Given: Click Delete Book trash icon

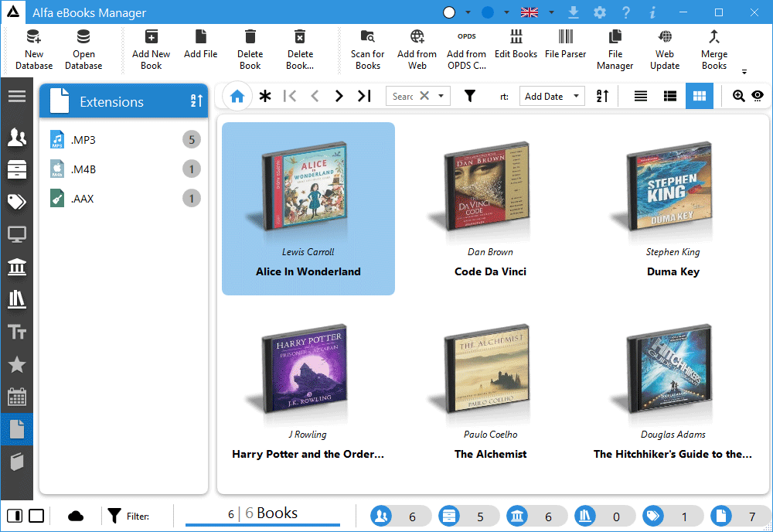Looking at the screenshot, I should (250, 37).
